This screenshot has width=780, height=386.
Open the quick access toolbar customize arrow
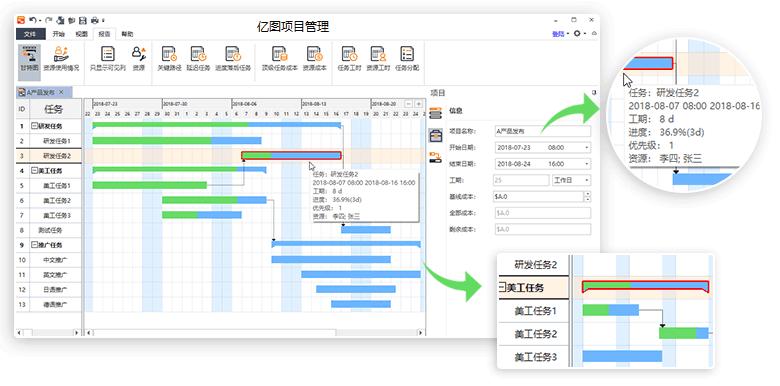[103, 20]
